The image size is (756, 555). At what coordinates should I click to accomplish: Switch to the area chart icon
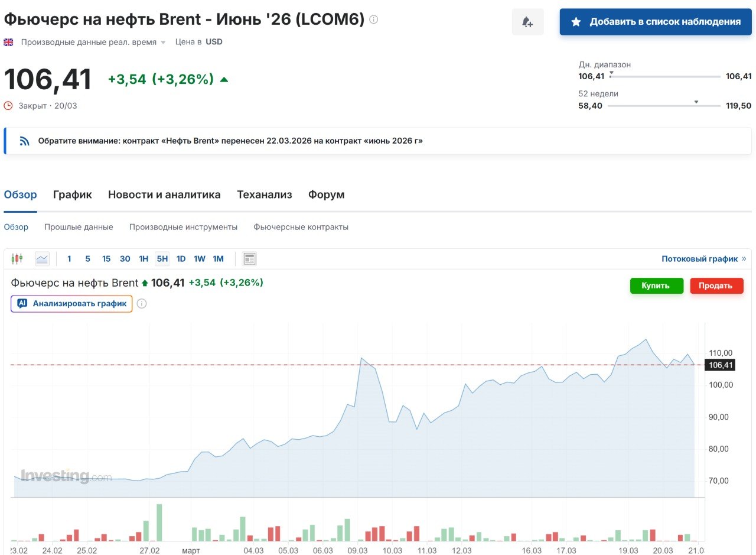click(42, 258)
